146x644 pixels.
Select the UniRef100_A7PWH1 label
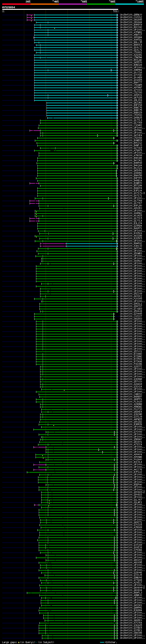coord(131,32)
